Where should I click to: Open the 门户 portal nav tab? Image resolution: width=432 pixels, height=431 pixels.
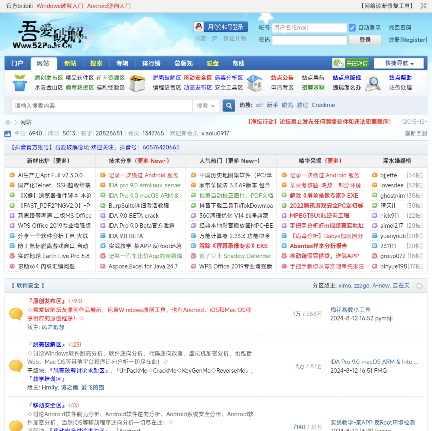17,63
